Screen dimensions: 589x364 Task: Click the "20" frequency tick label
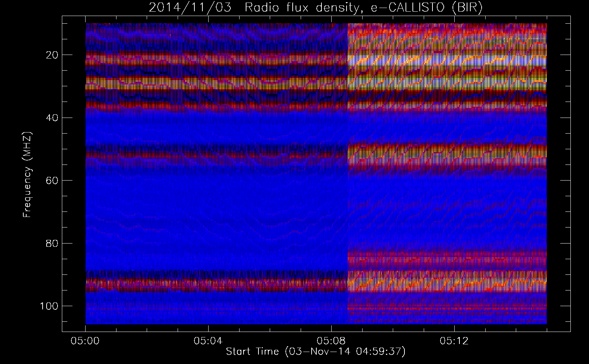coord(52,55)
